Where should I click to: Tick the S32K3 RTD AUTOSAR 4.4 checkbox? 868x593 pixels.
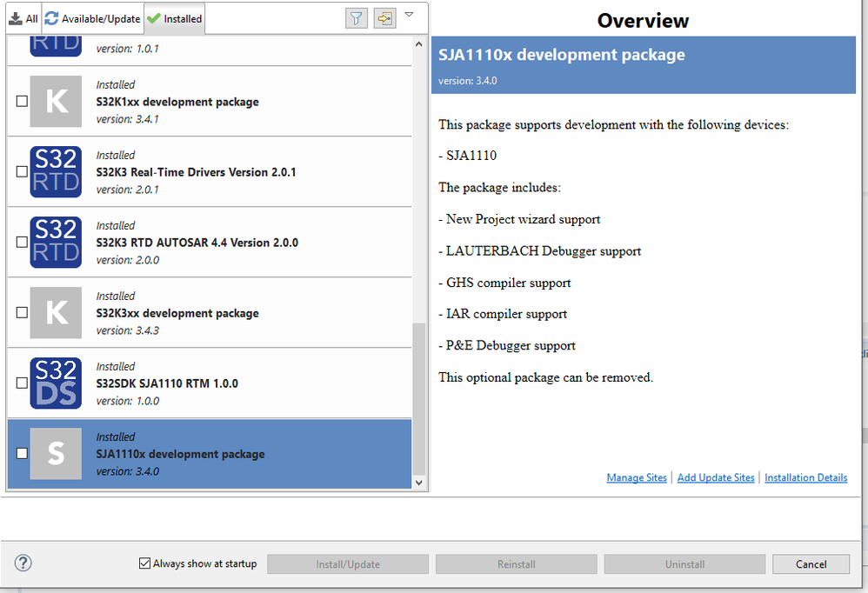(x=22, y=243)
